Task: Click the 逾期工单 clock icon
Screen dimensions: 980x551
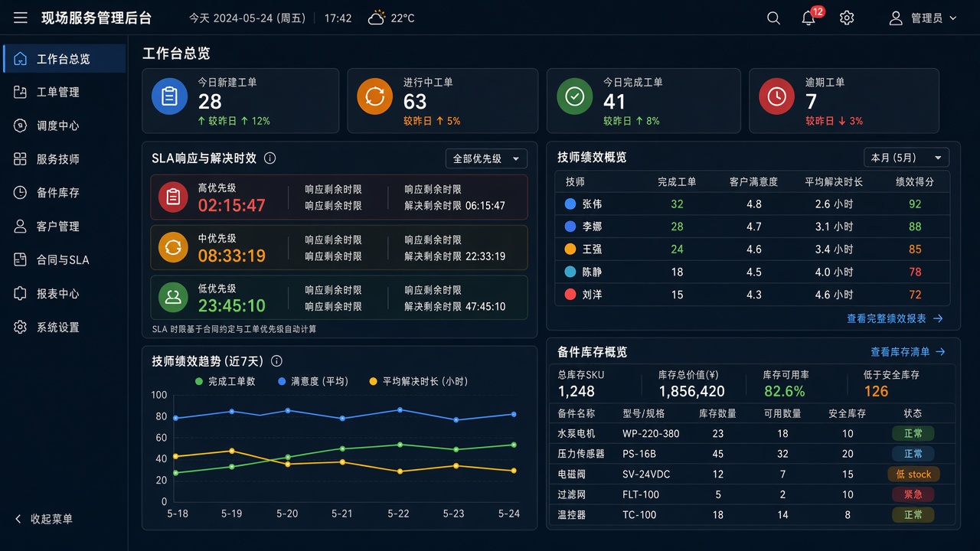Action: point(776,96)
